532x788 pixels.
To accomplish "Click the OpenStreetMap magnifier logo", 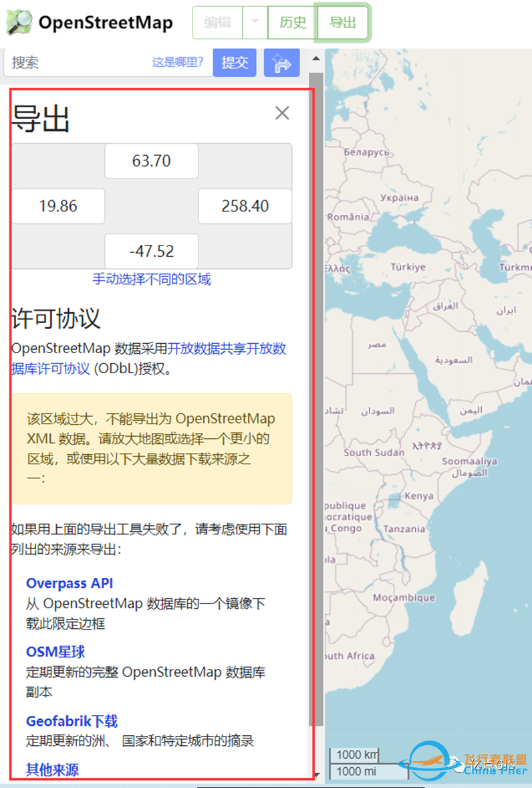I will point(19,22).
